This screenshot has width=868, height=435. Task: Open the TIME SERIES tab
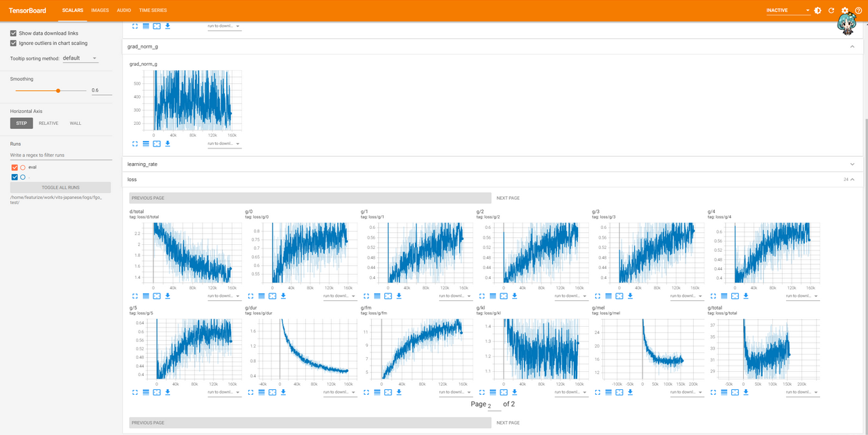(153, 10)
